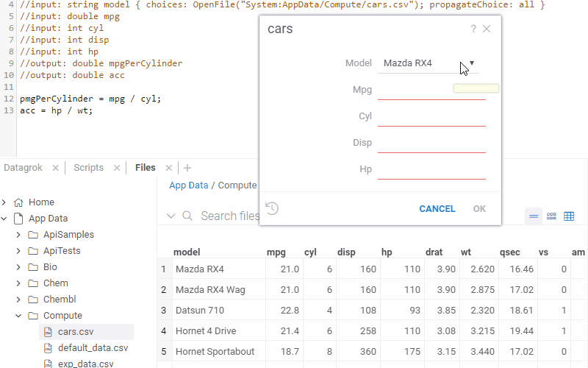Switch file browser to grid view

[569, 216]
